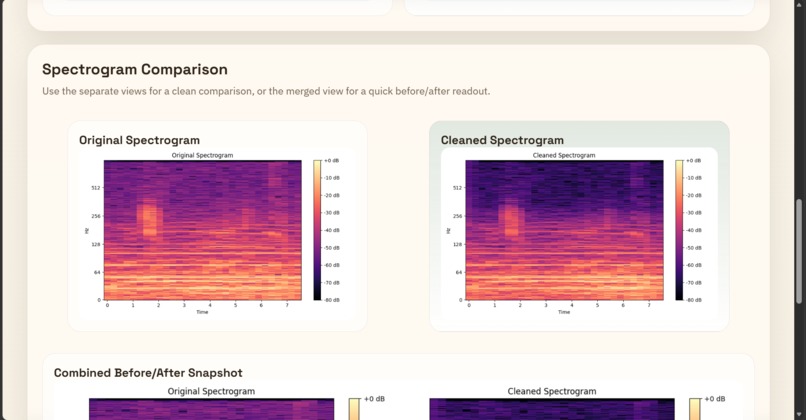Click the color bar of the Original Spectrogram plot
The width and height of the screenshot is (806, 420).
click(317, 230)
